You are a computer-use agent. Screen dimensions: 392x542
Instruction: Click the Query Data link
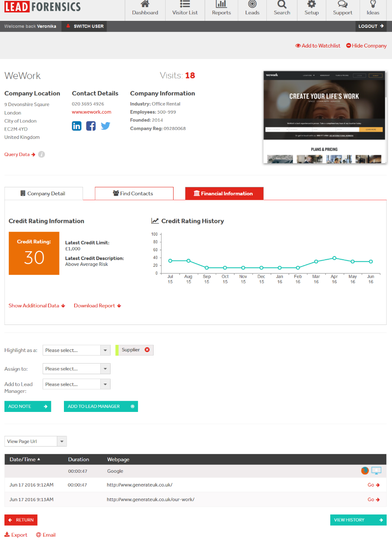[20, 154]
